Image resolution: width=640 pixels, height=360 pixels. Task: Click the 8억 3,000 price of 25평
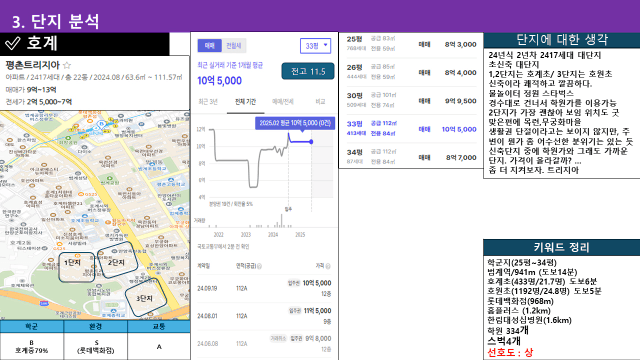(460, 44)
